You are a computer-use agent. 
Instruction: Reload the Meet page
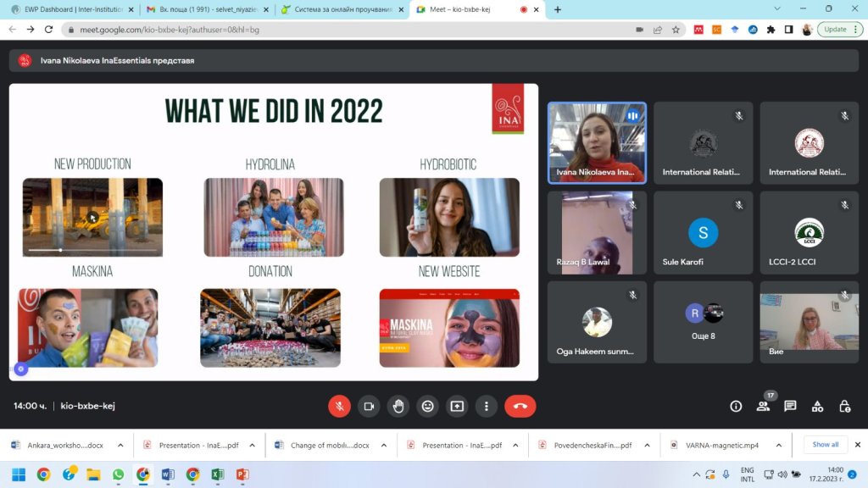point(48,30)
